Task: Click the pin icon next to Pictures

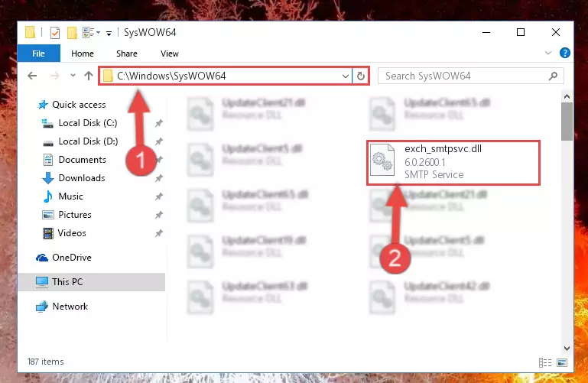Action: pyautogui.click(x=159, y=215)
